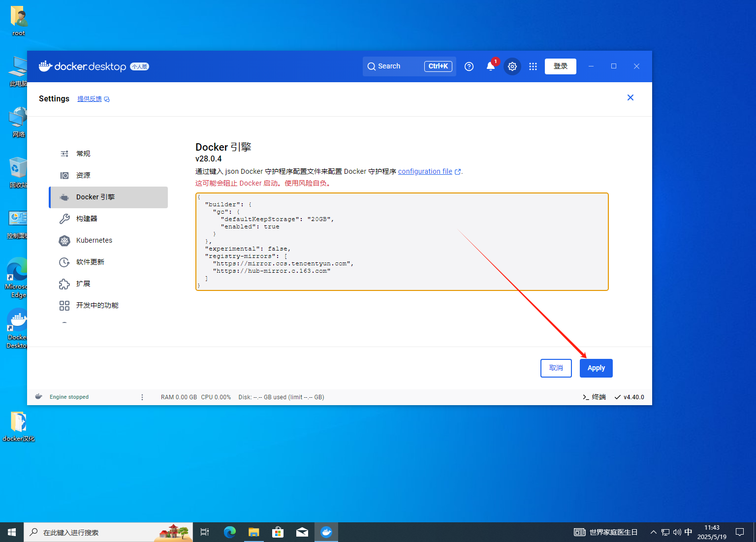Show hidden tray icons chevron
756x542 pixels.
pos(654,532)
